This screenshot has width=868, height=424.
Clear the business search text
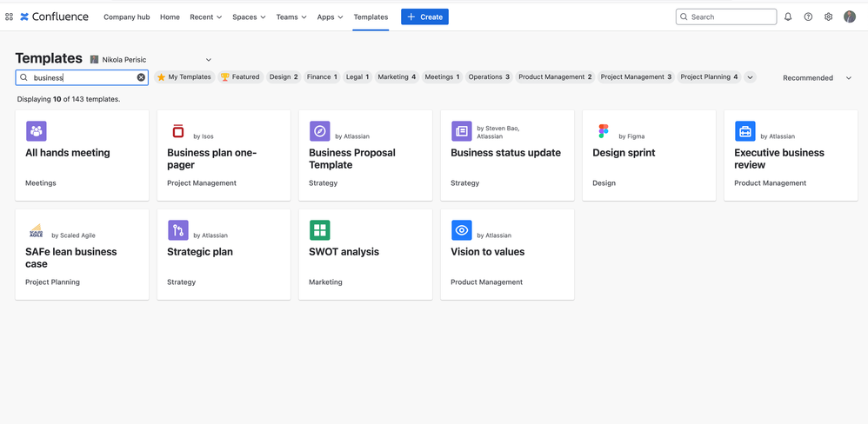tap(141, 77)
